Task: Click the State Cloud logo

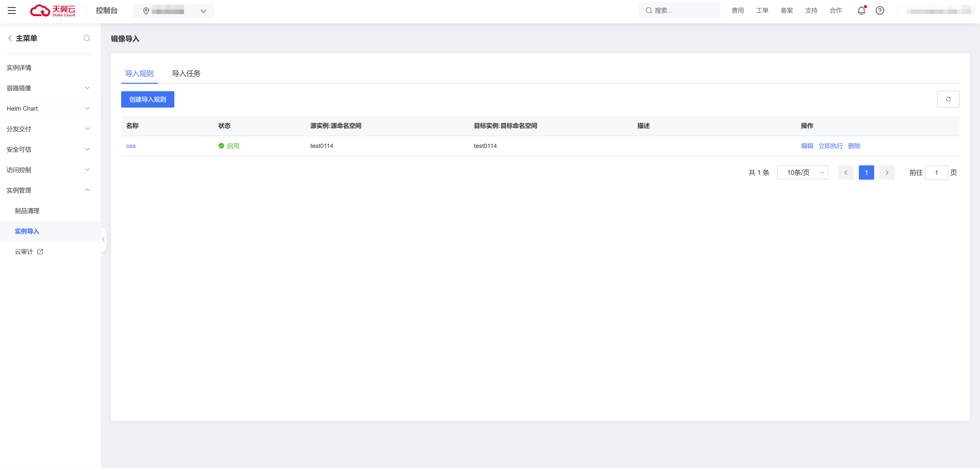Action: click(x=53, y=11)
